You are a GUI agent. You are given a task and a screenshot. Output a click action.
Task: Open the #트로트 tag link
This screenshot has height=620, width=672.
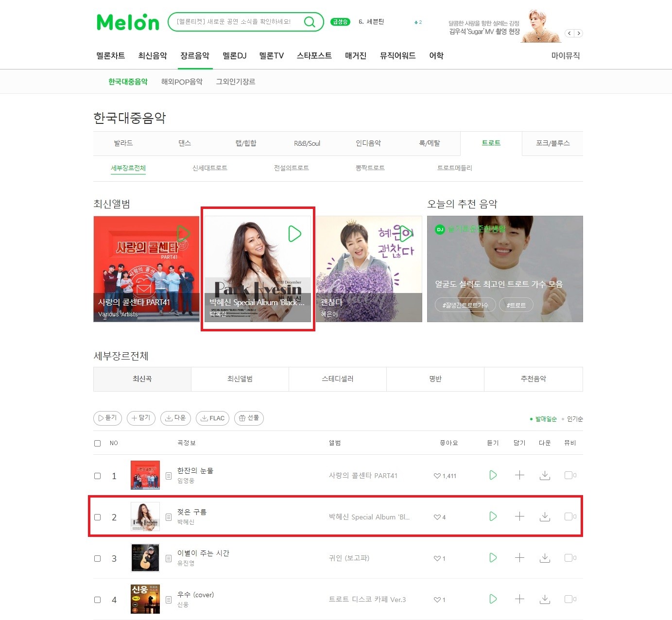516,305
